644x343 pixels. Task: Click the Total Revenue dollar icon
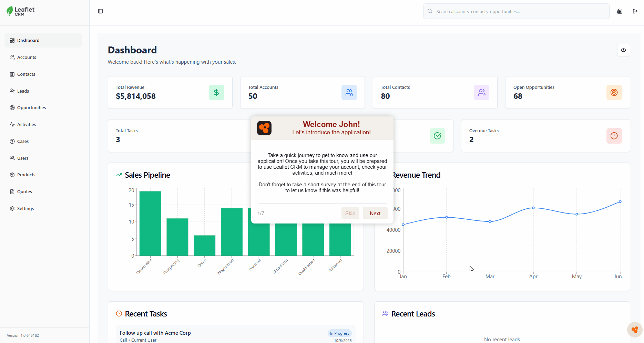pos(216,93)
